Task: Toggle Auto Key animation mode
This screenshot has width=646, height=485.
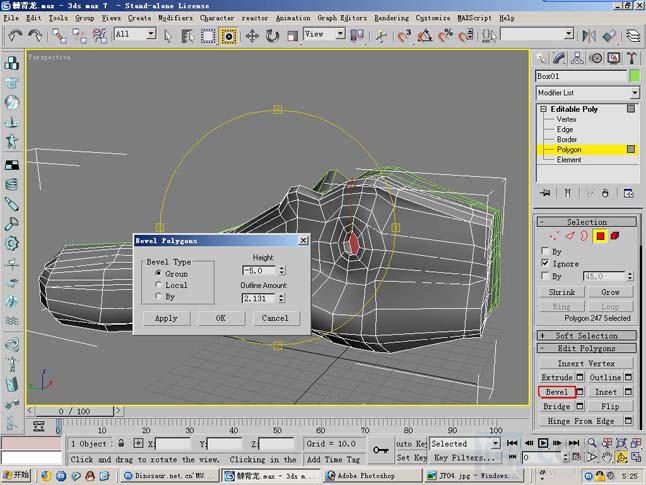Action: coord(411,444)
